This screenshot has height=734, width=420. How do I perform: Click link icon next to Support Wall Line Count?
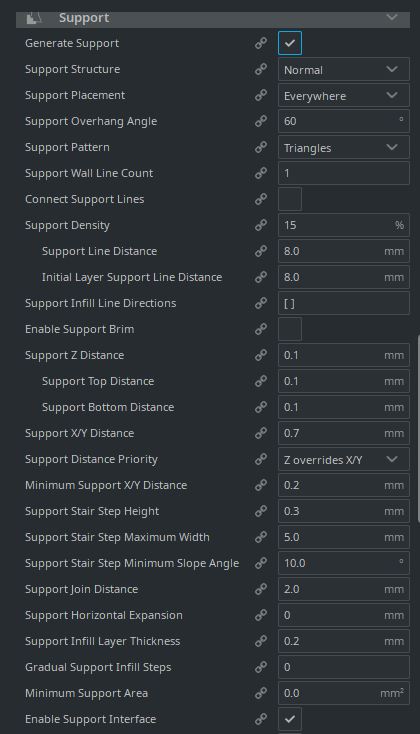point(261,173)
